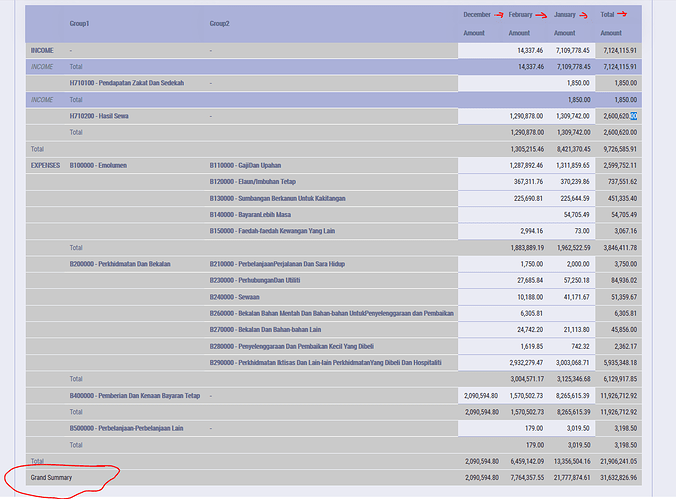This screenshot has width=676, height=499.
Task: Select the January column header
Action: 565,15
